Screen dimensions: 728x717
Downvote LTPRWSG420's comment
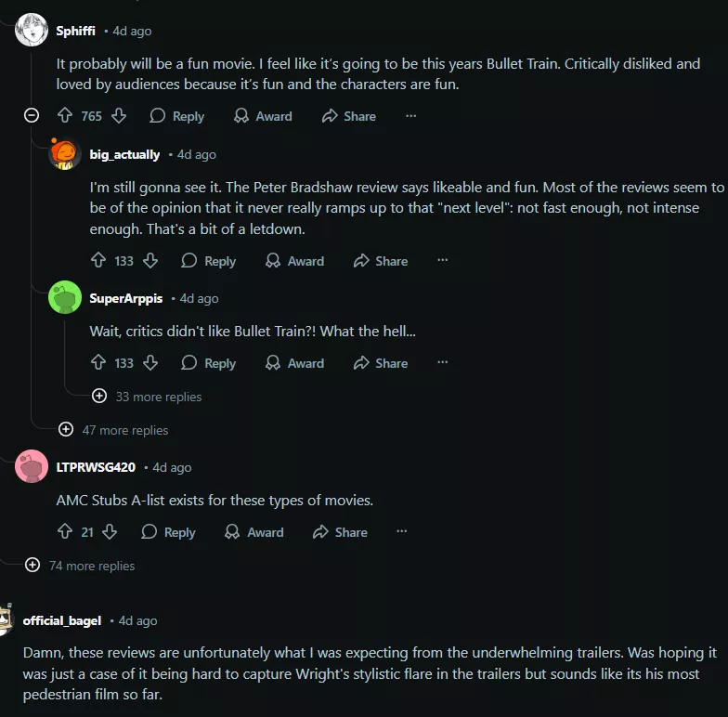pyautogui.click(x=110, y=532)
